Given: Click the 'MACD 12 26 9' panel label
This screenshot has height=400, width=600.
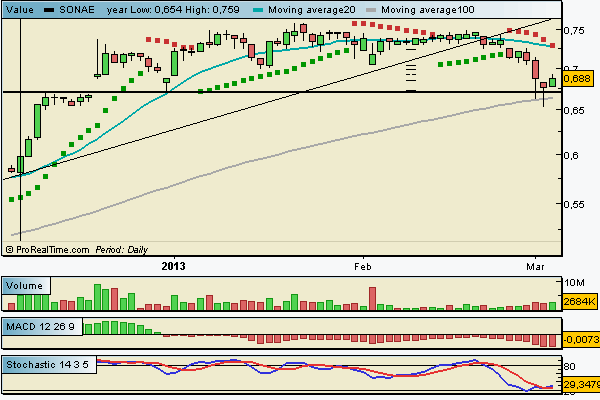Looking at the screenshot, I should 41,327.
